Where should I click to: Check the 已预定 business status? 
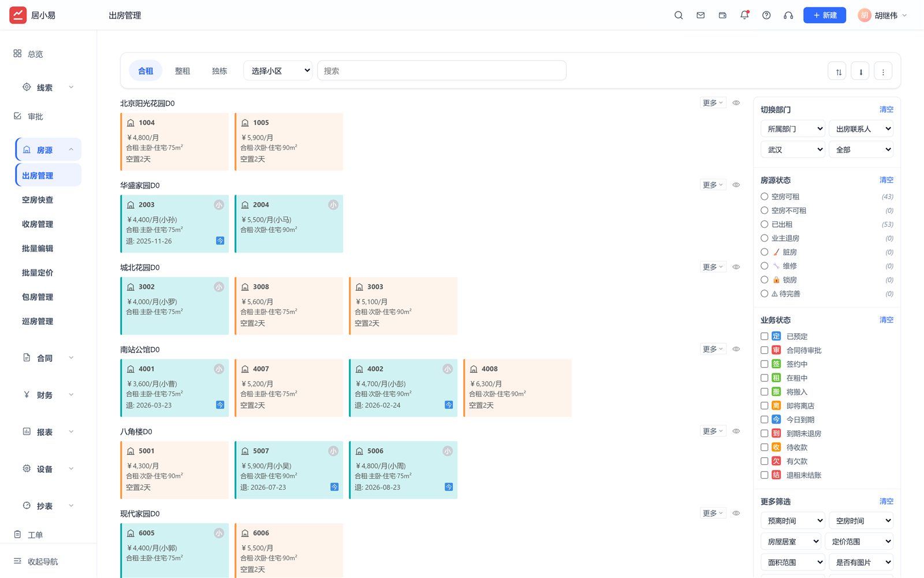tap(765, 336)
